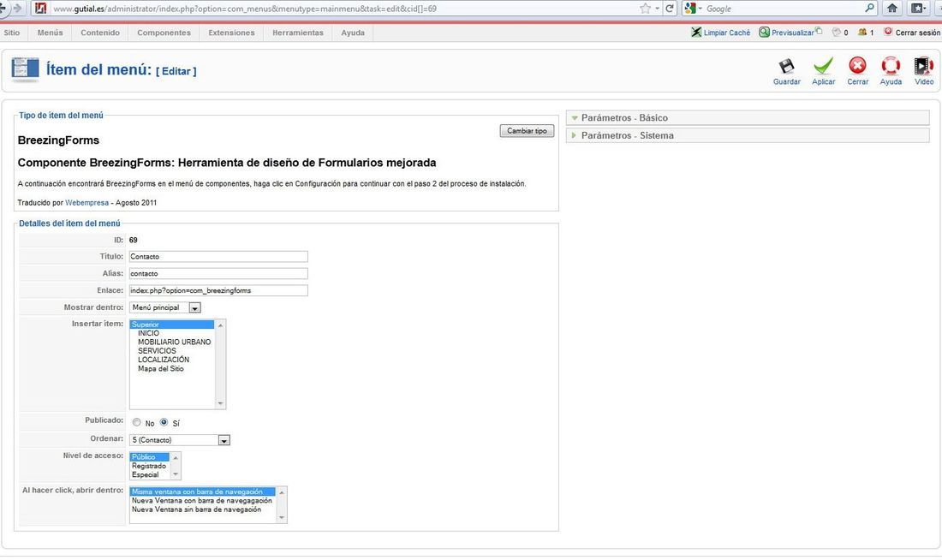
Task: Click the Google search engine icon
Action: click(x=690, y=9)
